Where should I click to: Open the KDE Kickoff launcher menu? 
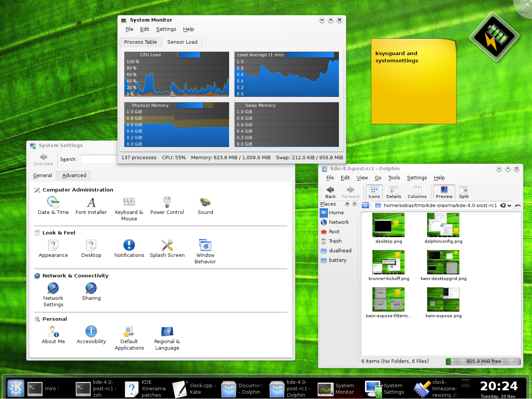coord(16,388)
